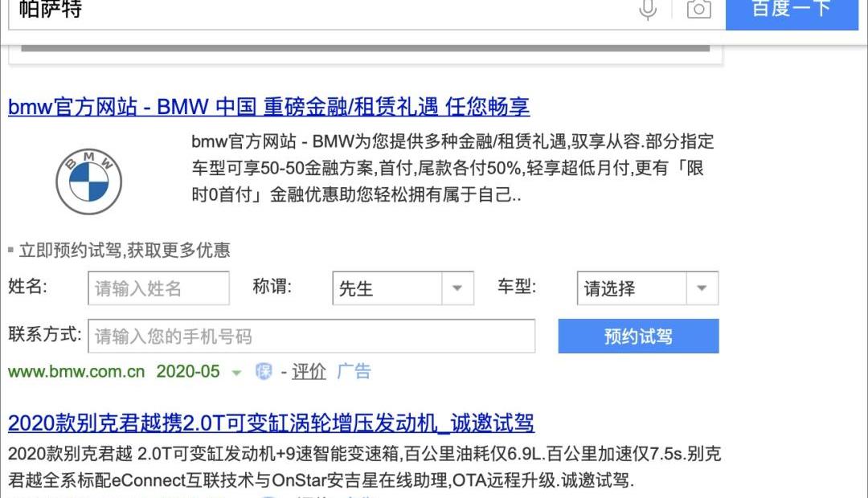Focus the 姓名 input field
This screenshot has width=868, height=498.
[158, 288]
